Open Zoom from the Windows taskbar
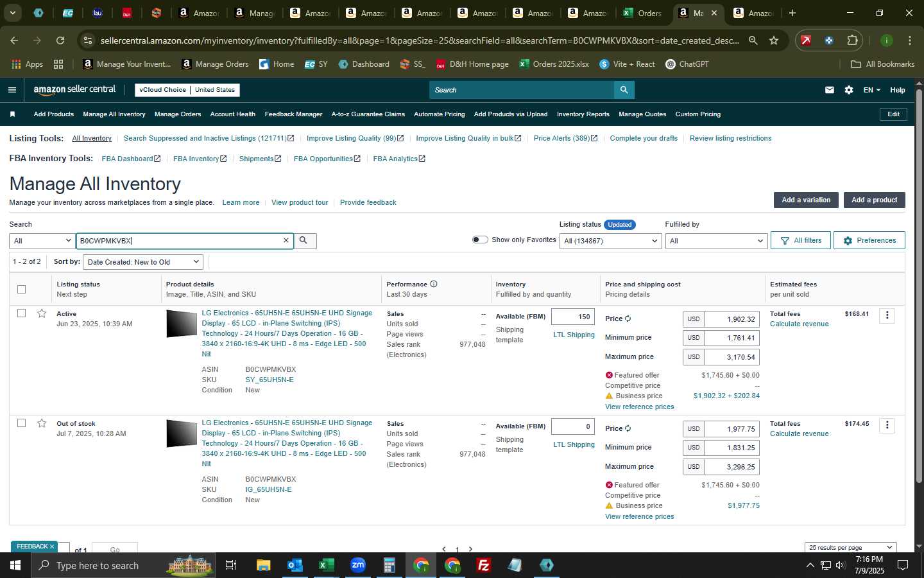Viewport: 924px width, 578px height. 357,565
